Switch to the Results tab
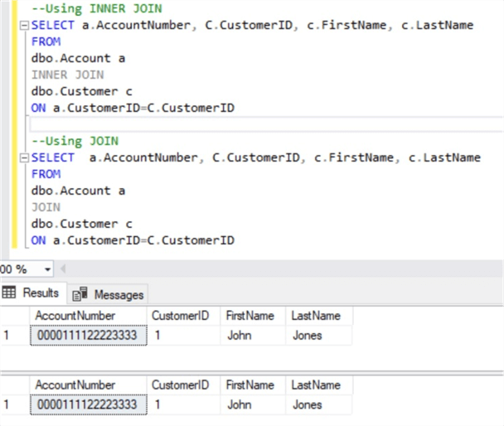This screenshot has width=504, height=426. click(x=33, y=293)
